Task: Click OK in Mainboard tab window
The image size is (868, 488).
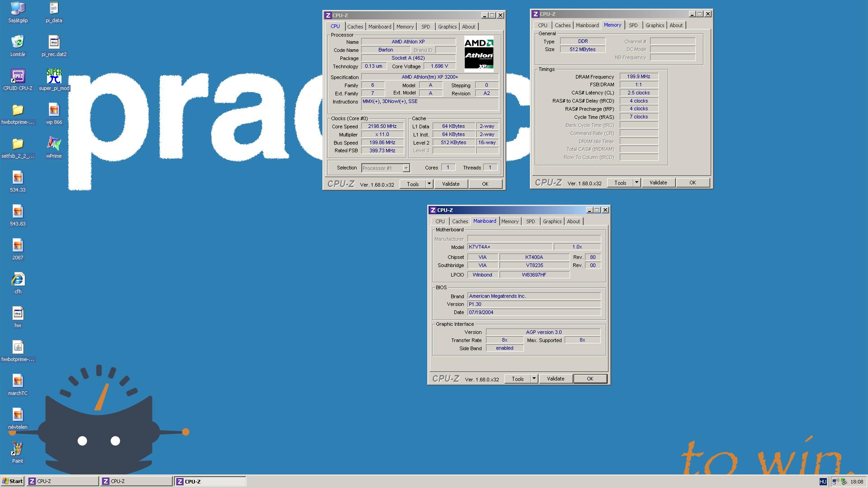Action: 590,379
